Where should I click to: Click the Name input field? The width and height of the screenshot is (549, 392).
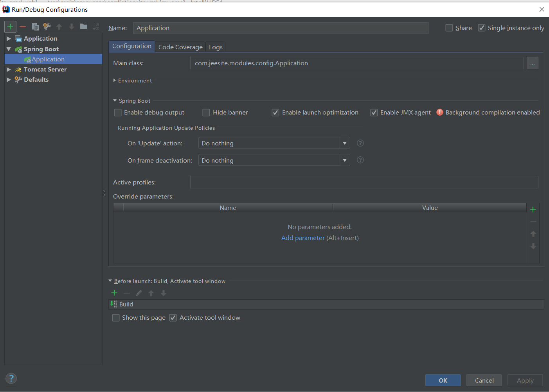pyautogui.click(x=281, y=28)
